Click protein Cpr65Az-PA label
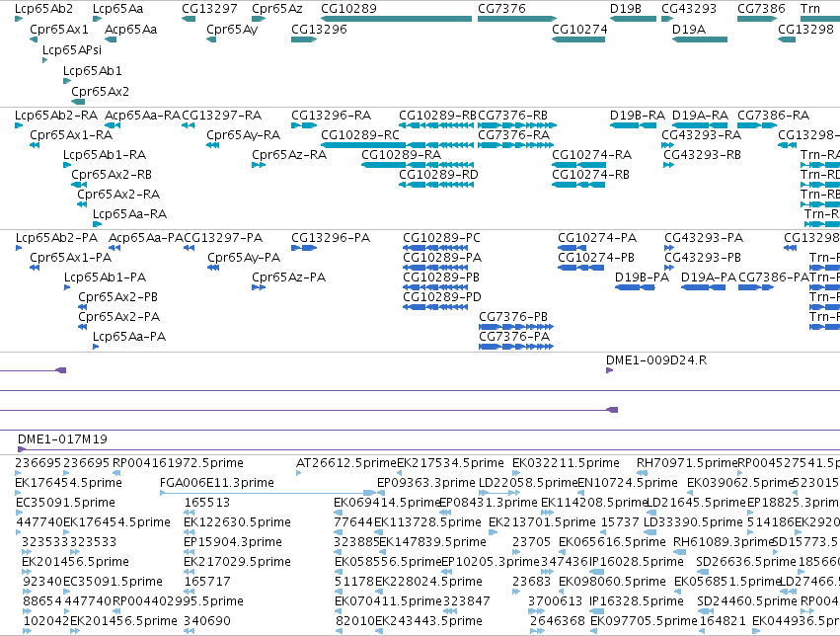 (289, 278)
